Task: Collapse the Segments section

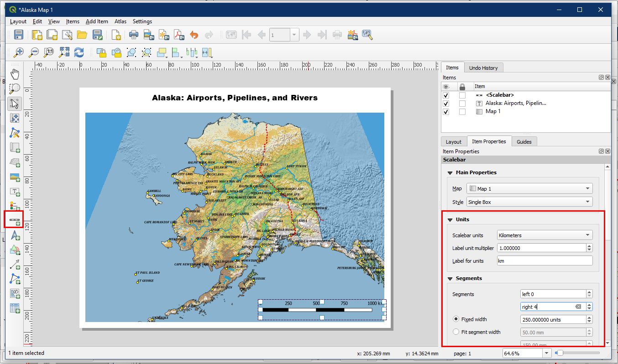Action: (450, 278)
